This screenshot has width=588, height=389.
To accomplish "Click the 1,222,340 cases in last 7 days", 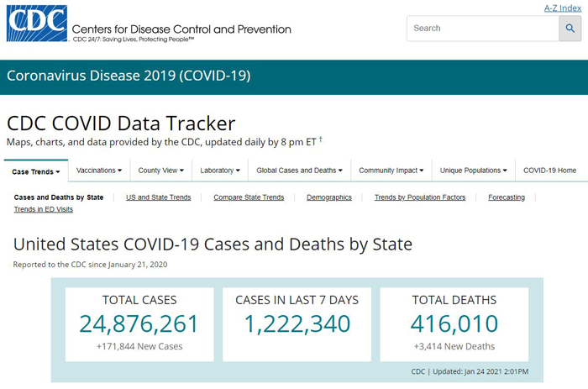I will click(x=297, y=323).
